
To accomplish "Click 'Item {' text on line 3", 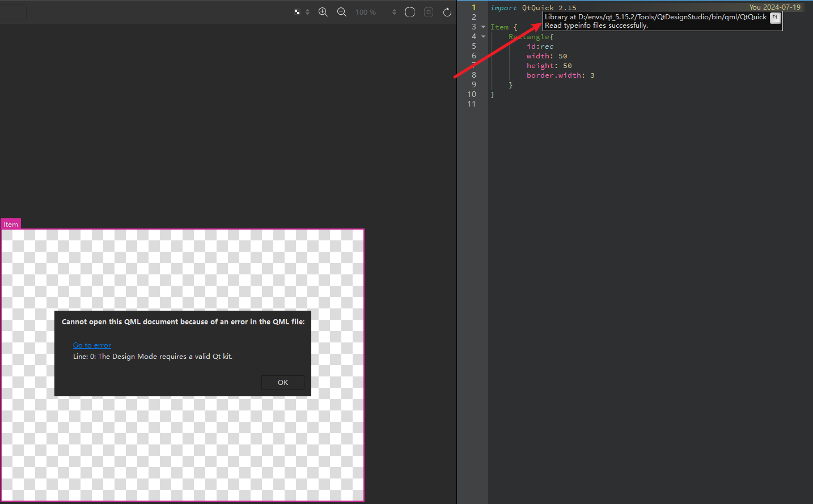I will [503, 27].
